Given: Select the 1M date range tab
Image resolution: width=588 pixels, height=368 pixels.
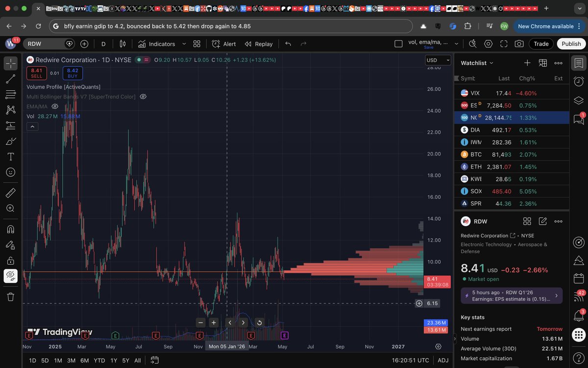Looking at the screenshot, I should click(58, 360).
